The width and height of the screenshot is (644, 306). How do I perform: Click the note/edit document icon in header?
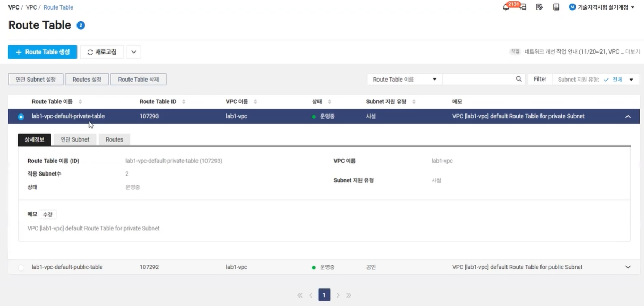point(539,7)
